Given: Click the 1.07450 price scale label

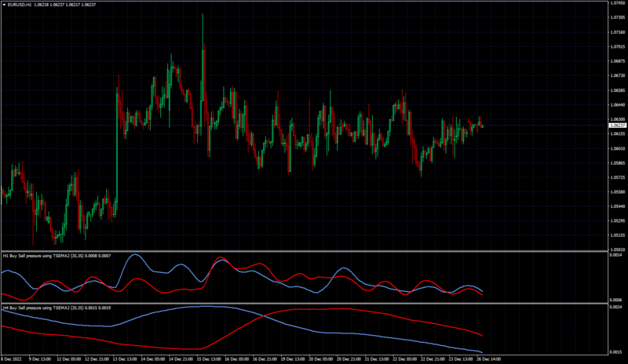Looking at the screenshot, I should (x=617, y=3).
